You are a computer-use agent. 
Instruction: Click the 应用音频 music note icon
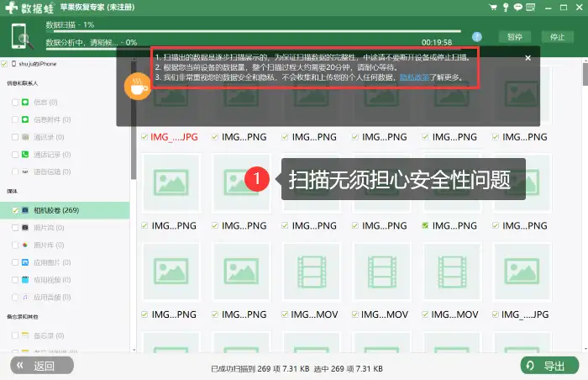tap(25, 297)
